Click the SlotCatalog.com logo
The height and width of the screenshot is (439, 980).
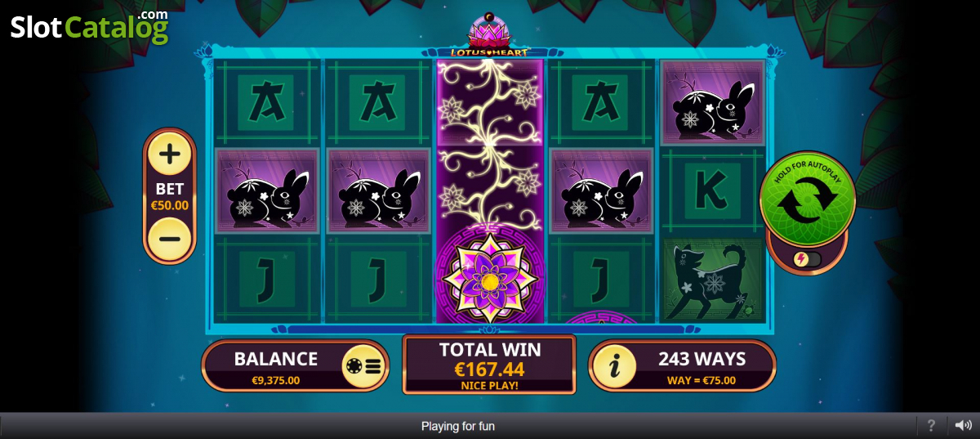[88, 26]
